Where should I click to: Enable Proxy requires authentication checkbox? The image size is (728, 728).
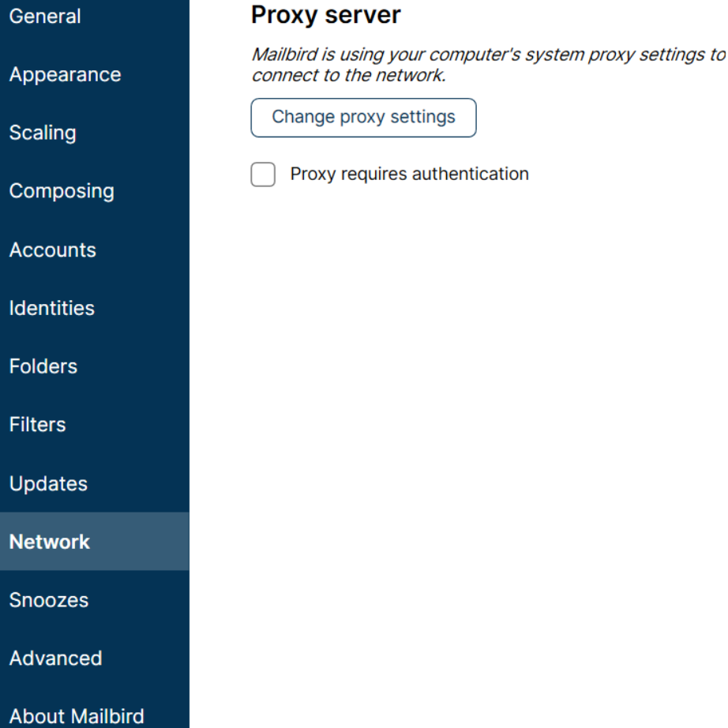263,174
